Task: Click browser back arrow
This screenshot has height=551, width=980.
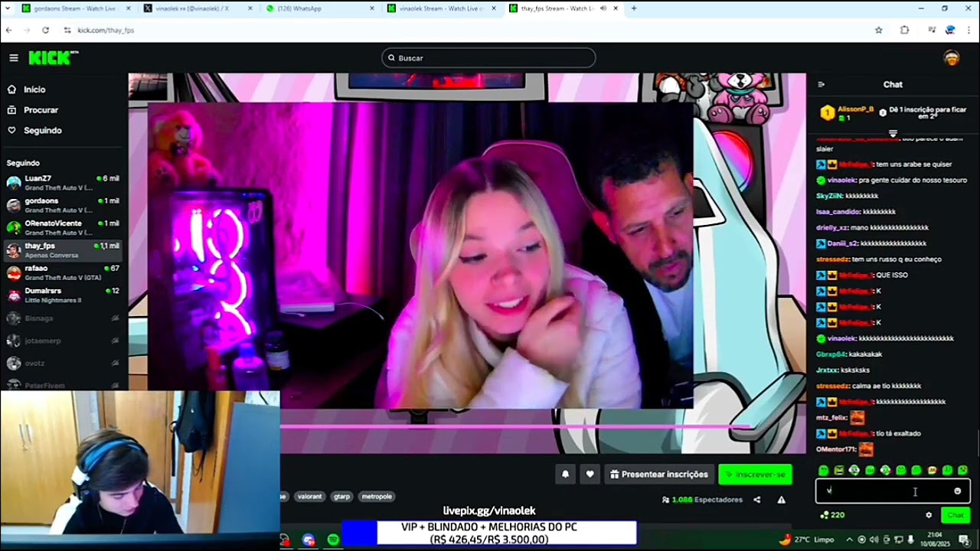Action: point(8,30)
